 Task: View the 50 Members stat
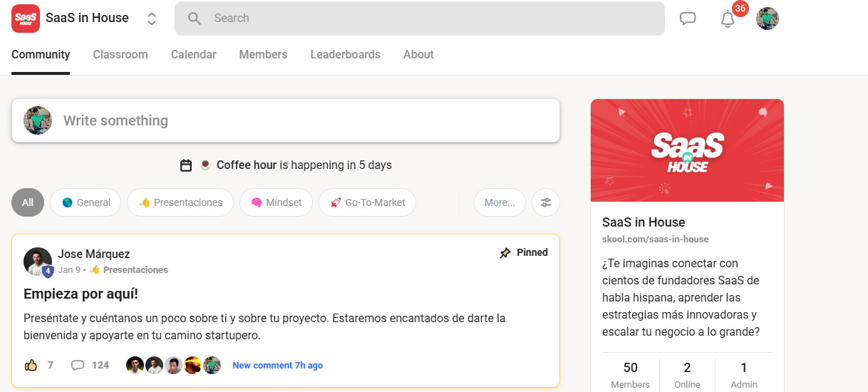631,376
